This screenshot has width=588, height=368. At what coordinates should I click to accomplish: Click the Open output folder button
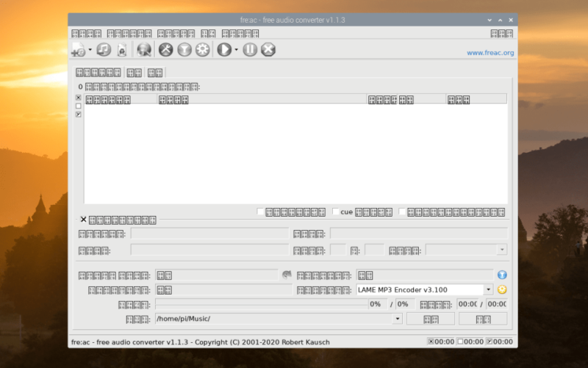[x=431, y=320]
